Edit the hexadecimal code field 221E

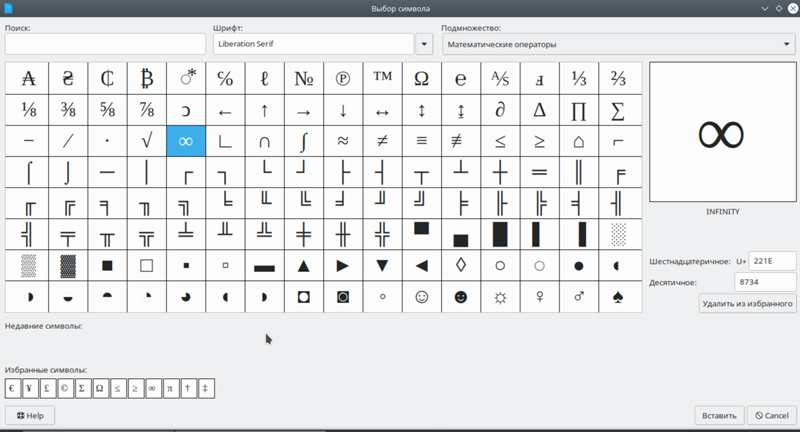coord(772,261)
